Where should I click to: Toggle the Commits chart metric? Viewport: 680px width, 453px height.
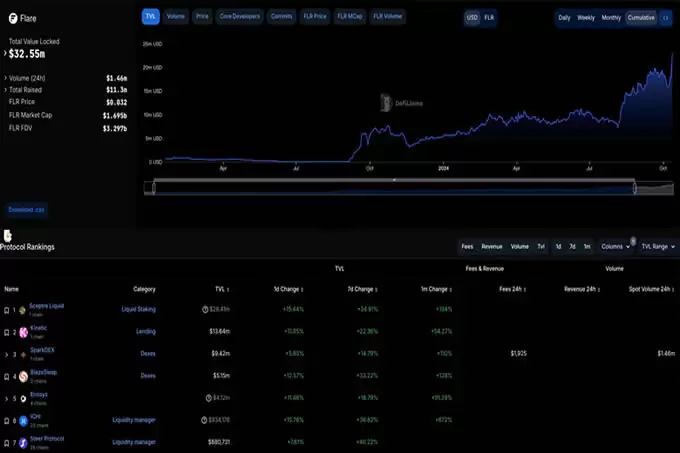pos(281,16)
